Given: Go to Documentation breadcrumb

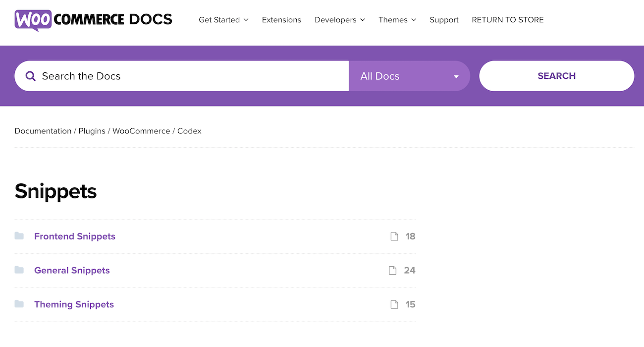Looking at the screenshot, I should (x=43, y=131).
